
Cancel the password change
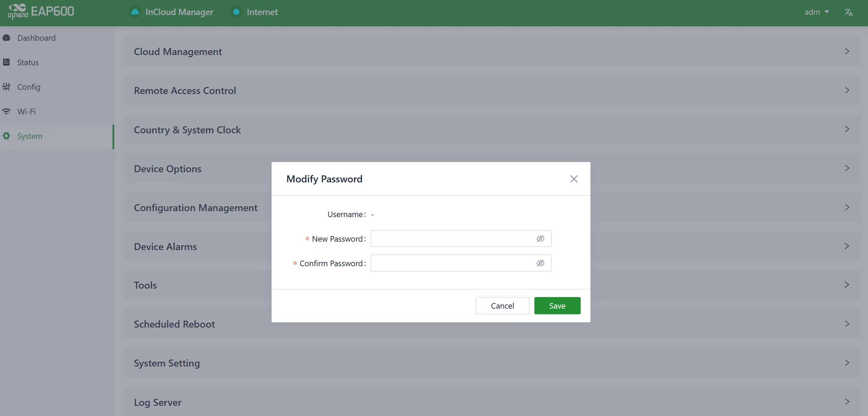[x=502, y=306]
